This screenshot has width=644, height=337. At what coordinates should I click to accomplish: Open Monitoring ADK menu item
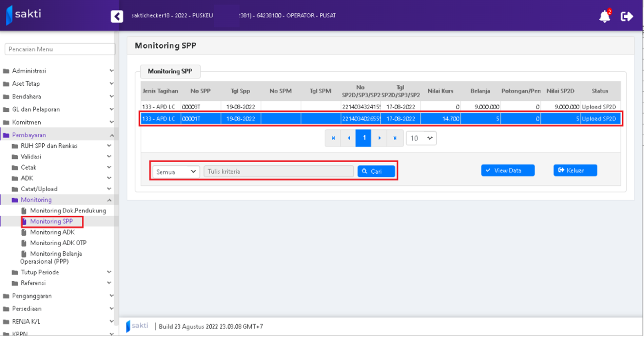[x=52, y=232]
